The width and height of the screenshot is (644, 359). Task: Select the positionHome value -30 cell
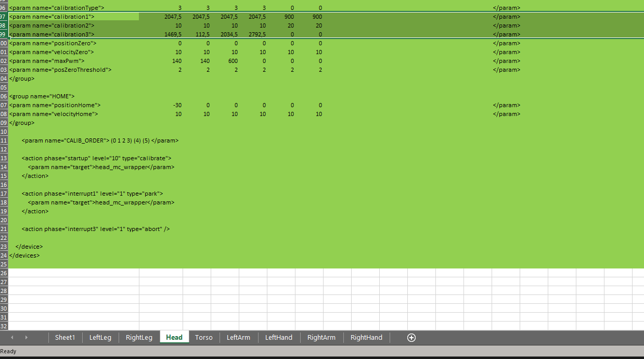coord(177,105)
